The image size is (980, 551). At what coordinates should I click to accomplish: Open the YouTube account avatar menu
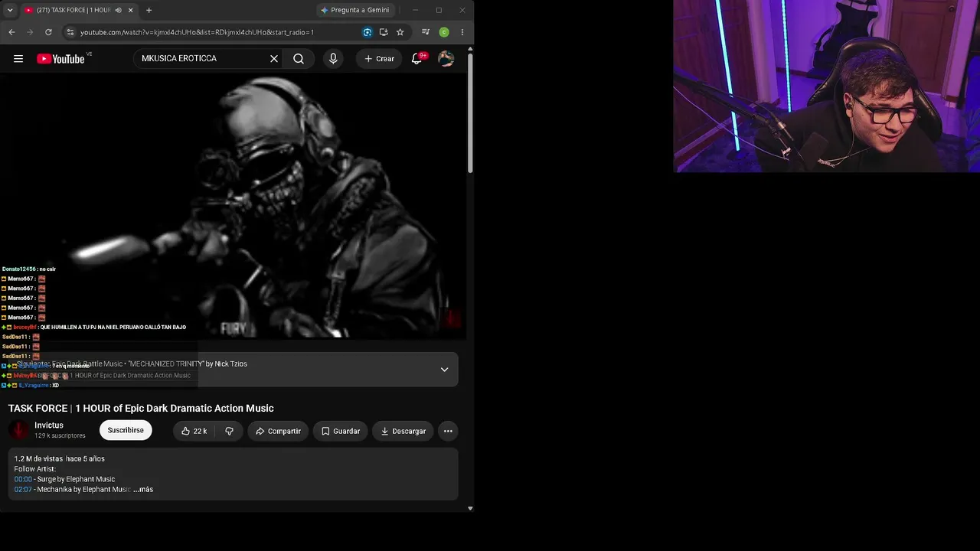446,59
